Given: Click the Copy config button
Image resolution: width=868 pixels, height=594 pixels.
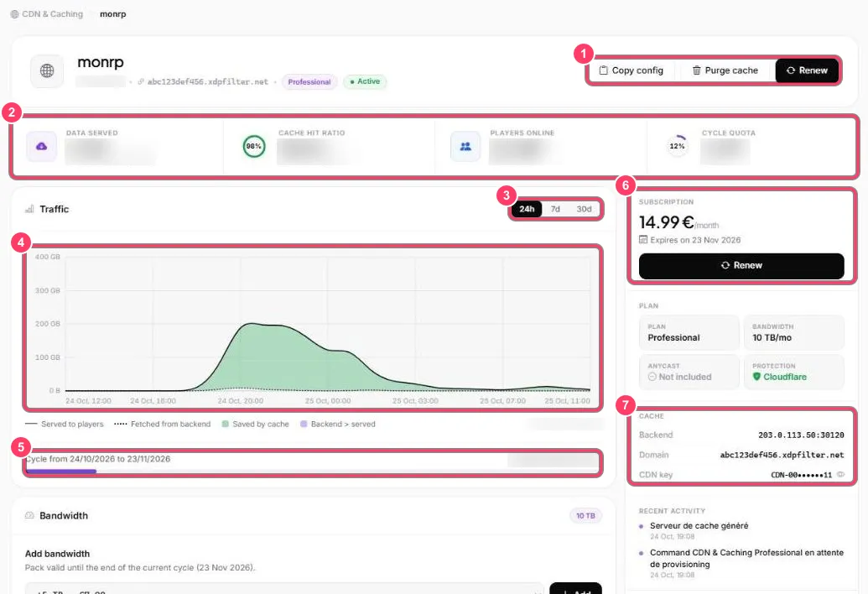Looking at the screenshot, I should pyautogui.click(x=631, y=70).
